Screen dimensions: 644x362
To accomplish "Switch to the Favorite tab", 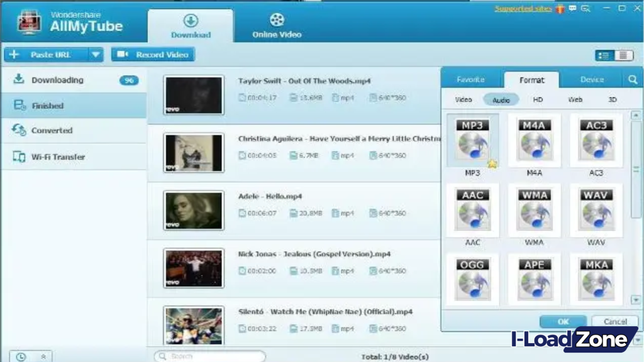I will coord(470,80).
